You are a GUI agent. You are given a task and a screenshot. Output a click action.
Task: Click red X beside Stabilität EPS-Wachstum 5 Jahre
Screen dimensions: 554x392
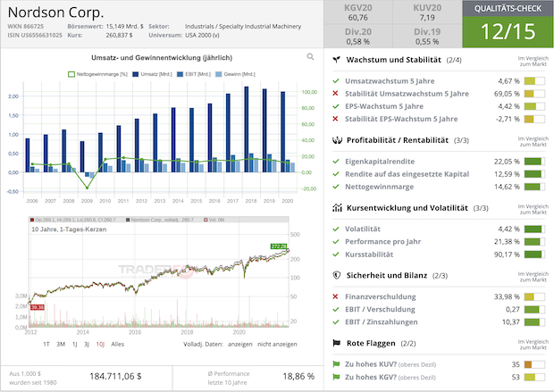(336, 119)
